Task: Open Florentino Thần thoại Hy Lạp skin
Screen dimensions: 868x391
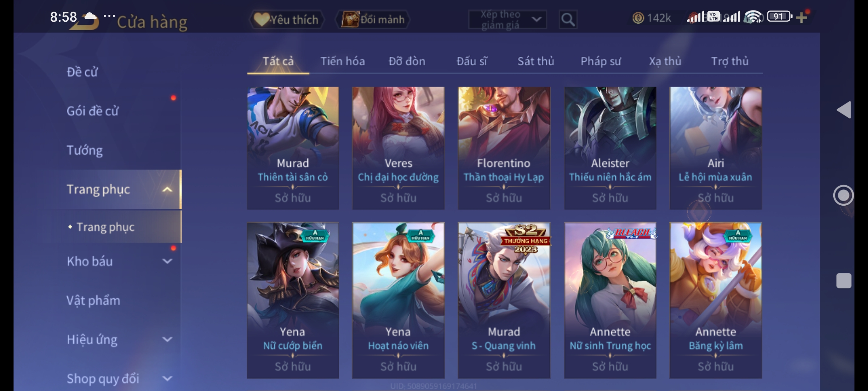Action: (504, 148)
